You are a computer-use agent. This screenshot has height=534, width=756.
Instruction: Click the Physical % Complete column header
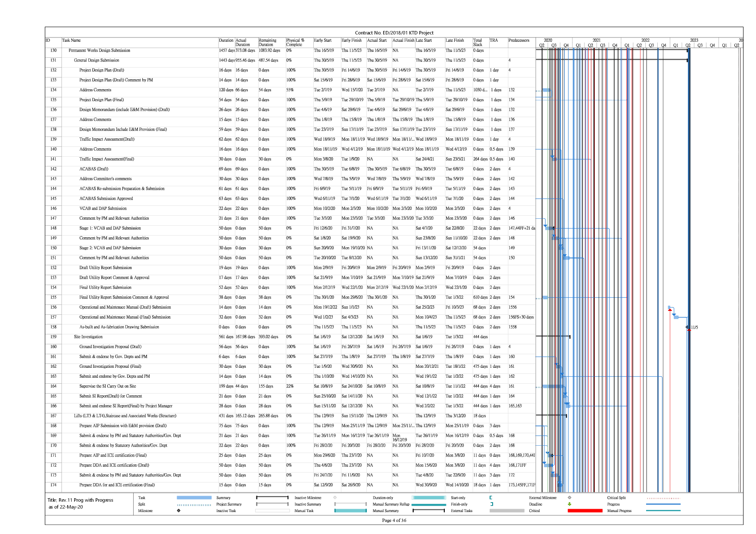[295, 42]
